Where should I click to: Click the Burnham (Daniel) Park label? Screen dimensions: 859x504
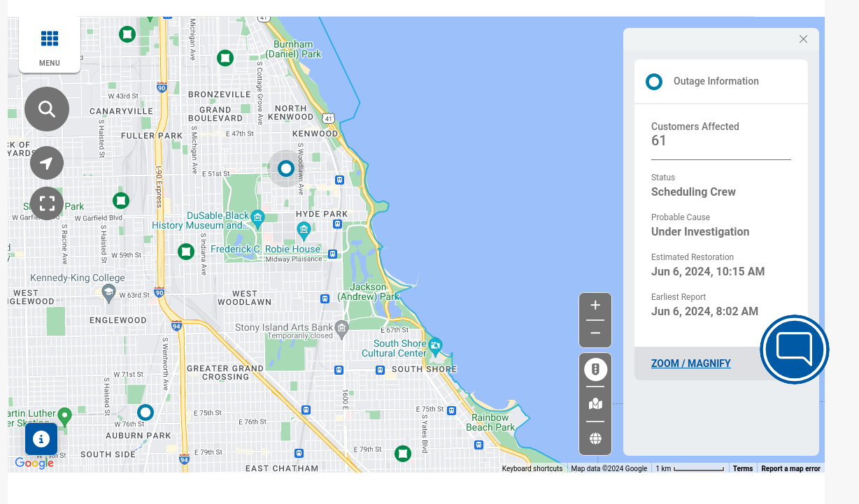[293, 49]
